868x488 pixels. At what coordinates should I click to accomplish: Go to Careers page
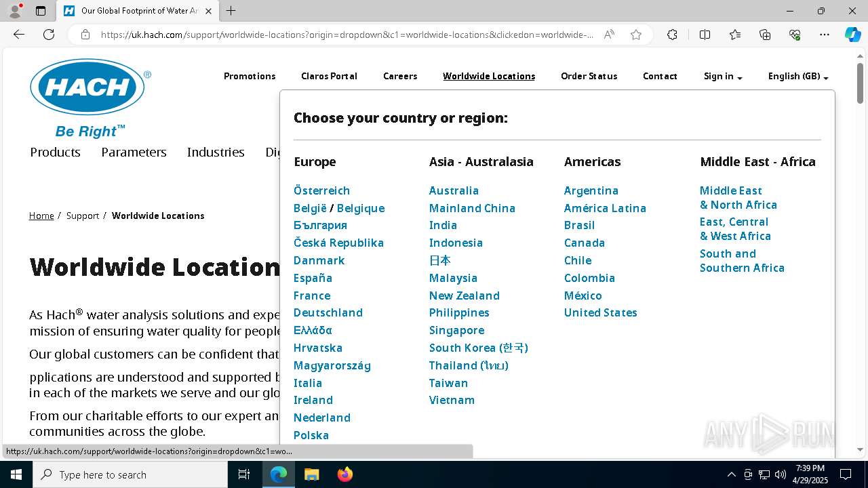[400, 77]
